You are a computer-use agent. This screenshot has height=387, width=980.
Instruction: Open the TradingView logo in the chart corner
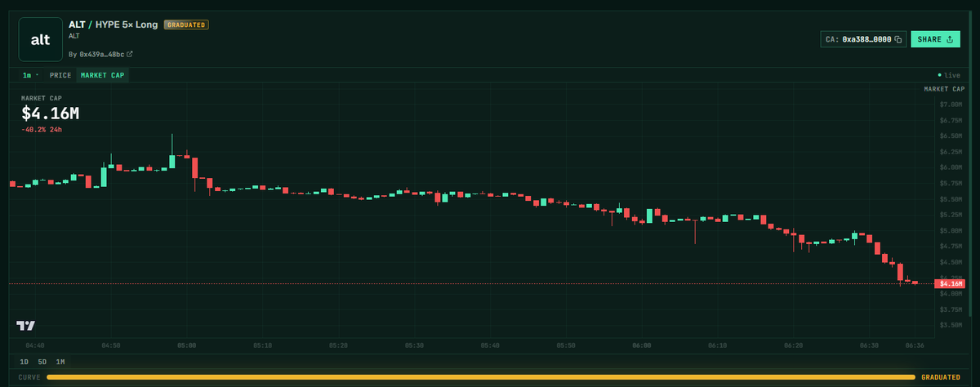click(26, 326)
